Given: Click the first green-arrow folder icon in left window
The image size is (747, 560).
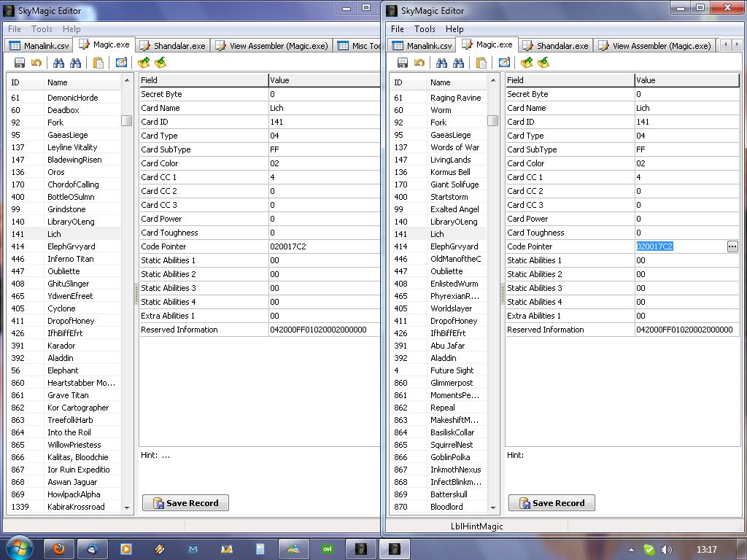Looking at the screenshot, I should point(144,63).
